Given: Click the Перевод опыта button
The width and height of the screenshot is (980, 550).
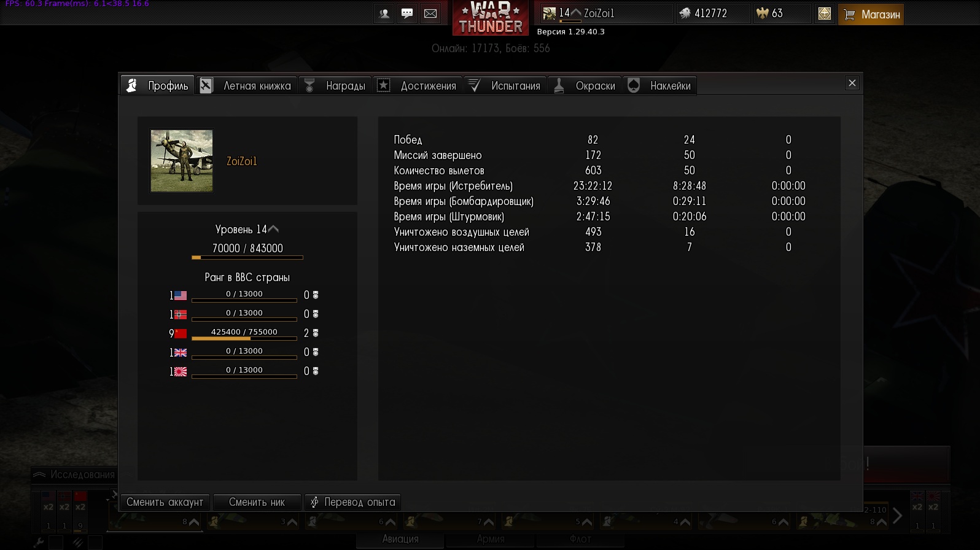Looking at the screenshot, I should 352,502.
